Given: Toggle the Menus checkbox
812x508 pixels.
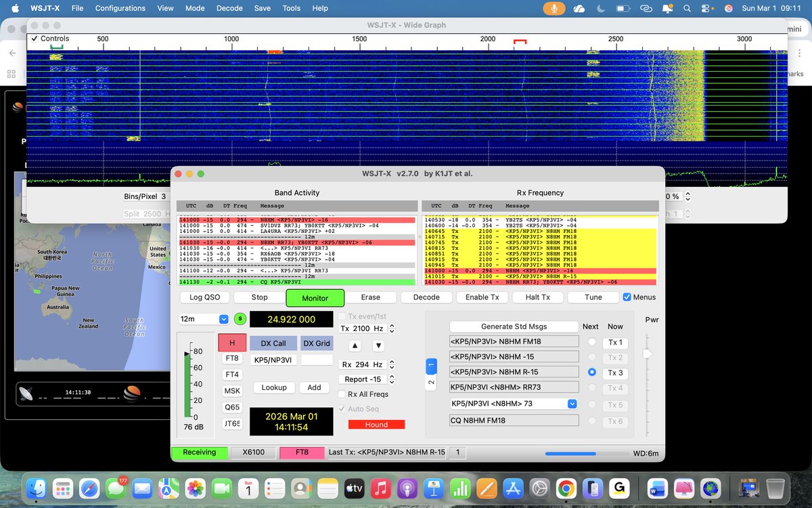Looking at the screenshot, I should click(627, 297).
